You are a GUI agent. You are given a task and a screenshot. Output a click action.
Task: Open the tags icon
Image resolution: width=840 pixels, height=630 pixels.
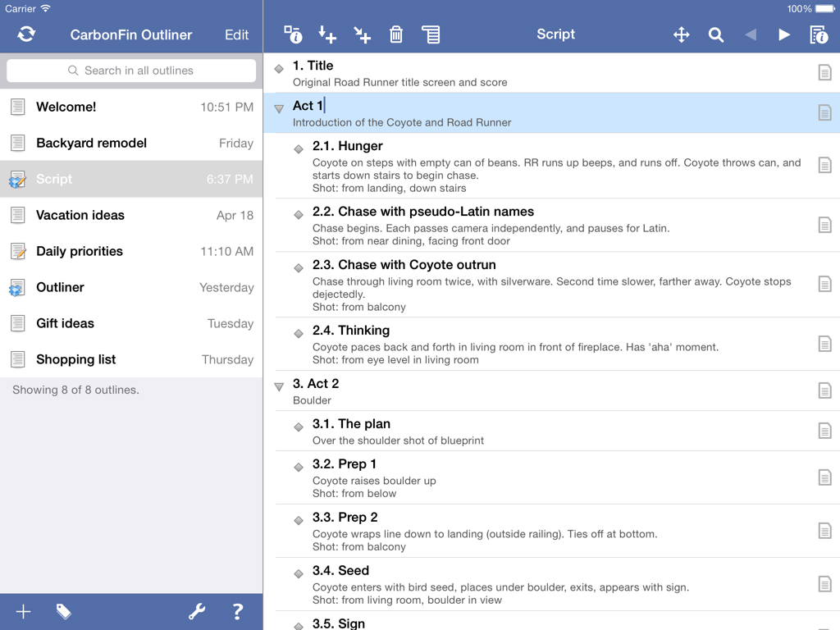pyautogui.click(x=63, y=611)
